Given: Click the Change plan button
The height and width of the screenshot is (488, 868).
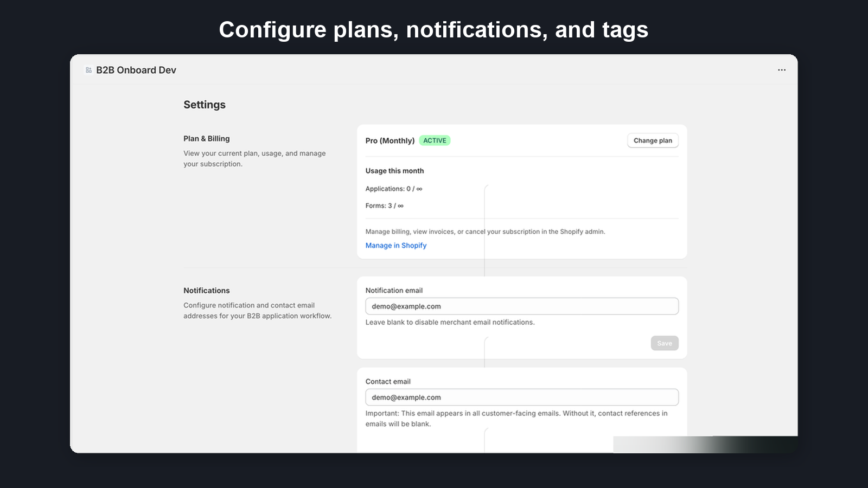Looking at the screenshot, I should coord(652,140).
